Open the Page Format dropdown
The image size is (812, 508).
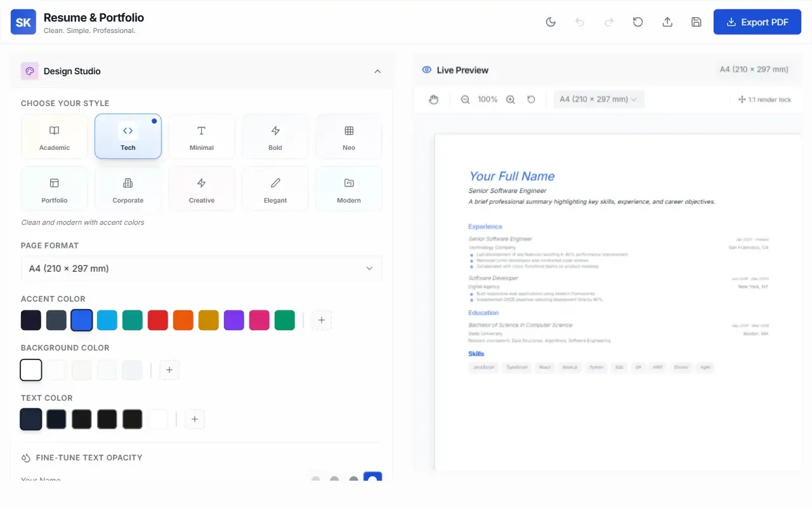tap(202, 269)
